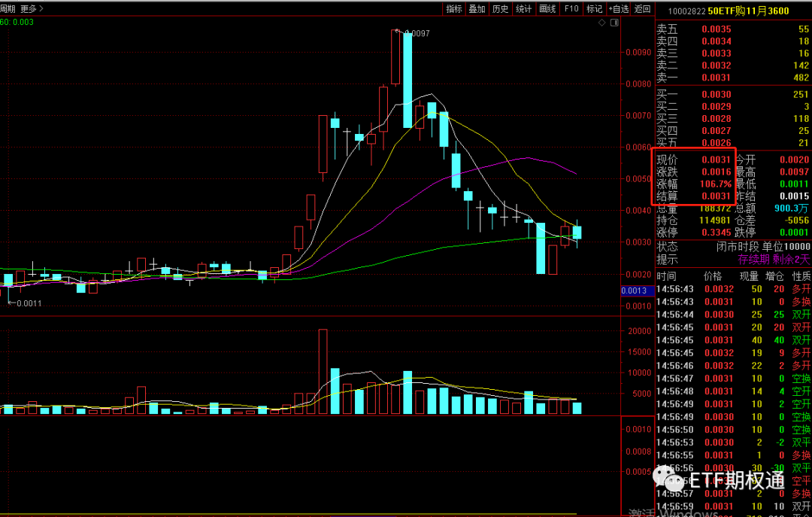The width and height of the screenshot is (812, 517).
Task: Add contract via +自选 button
Action: tap(619, 8)
